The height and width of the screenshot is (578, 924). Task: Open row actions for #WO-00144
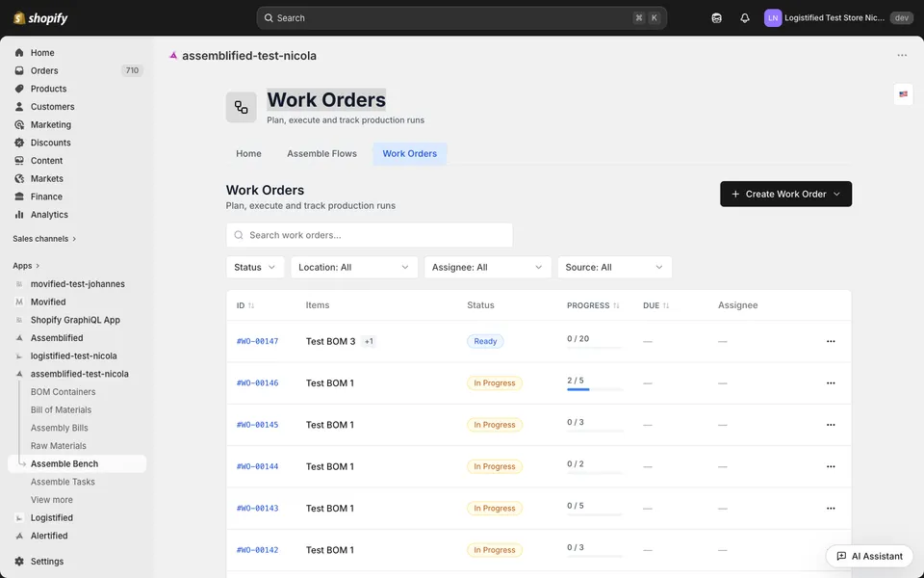click(x=831, y=466)
